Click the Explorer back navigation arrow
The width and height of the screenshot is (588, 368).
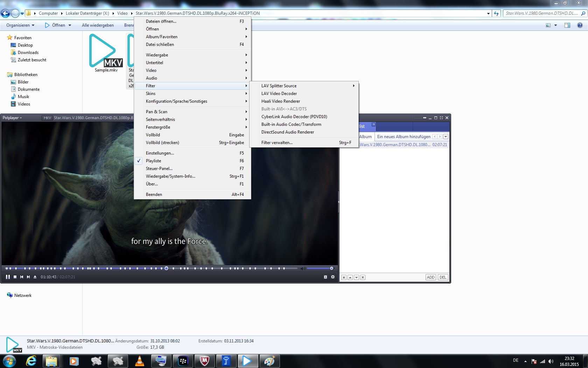5,13
